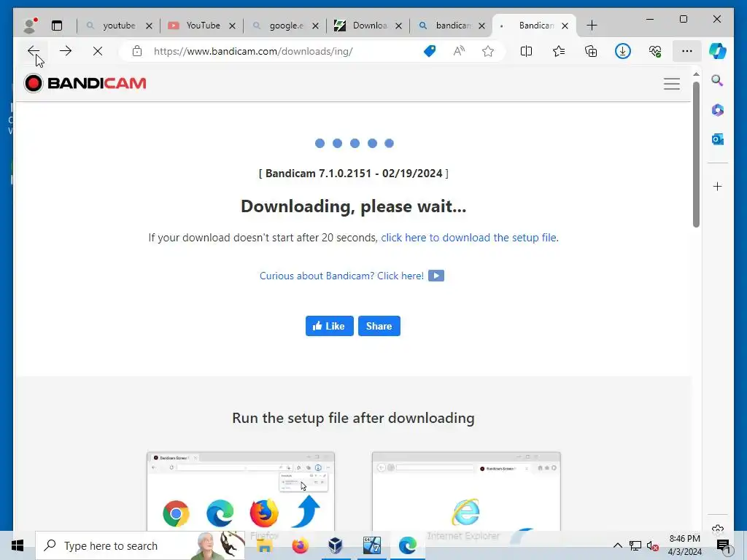The height and width of the screenshot is (560, 747).
Task: Open tab actions menu
Action: pyautogui.click(x=57, y=26)
